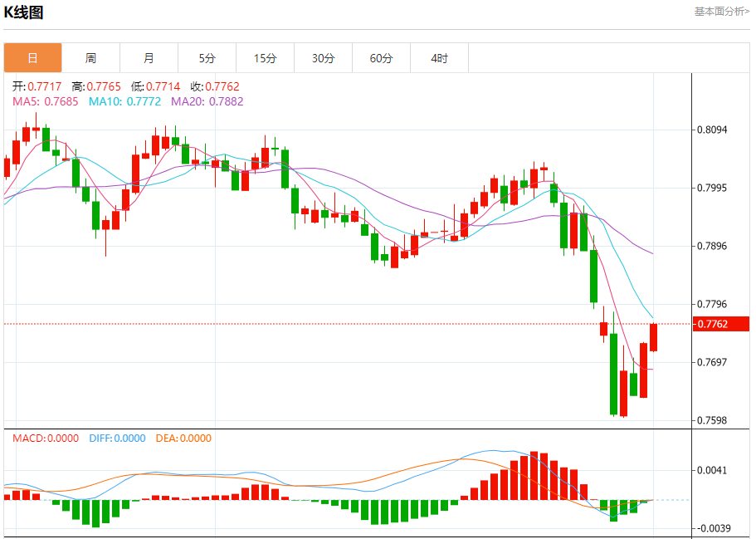Screen dimensions: 756x539
Task: Click the MACD value label
Action: coord(46,439)
